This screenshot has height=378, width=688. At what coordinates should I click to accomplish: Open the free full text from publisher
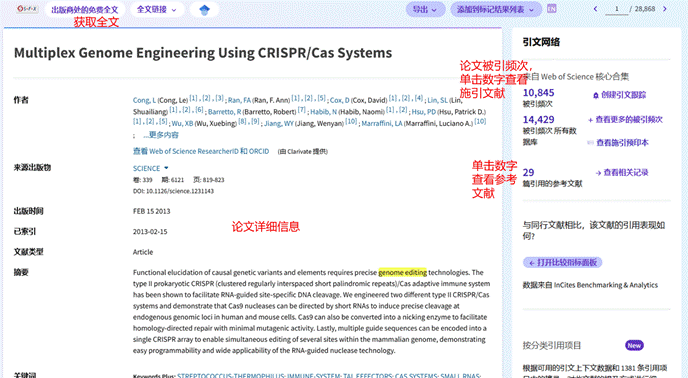point(85,10)
